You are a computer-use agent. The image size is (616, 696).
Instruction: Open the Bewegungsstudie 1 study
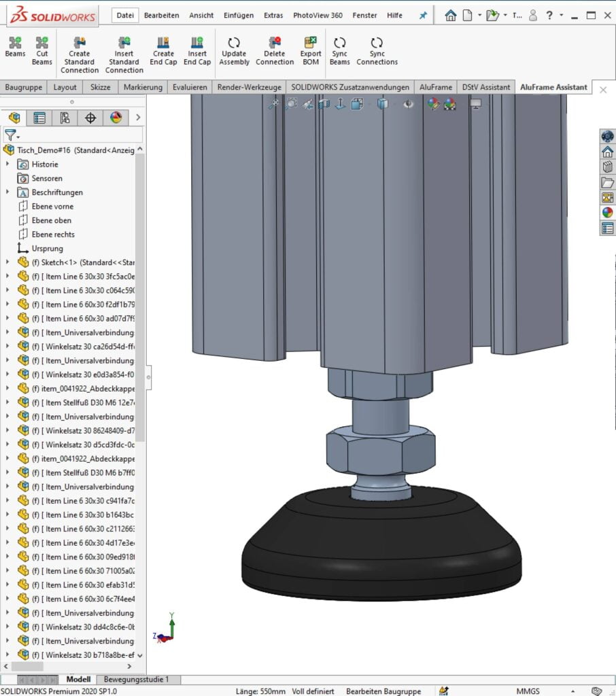pos(136,678)
